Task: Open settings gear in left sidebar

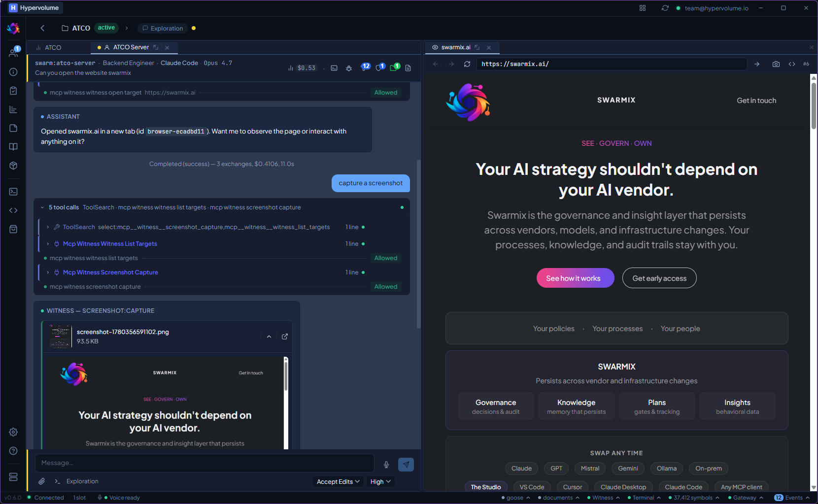Action: 13,432
